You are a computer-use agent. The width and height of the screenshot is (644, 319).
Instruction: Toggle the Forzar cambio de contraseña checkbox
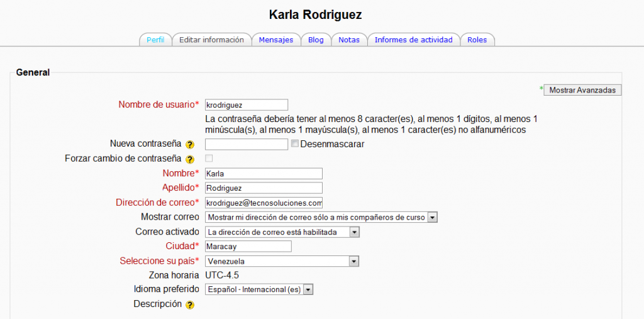click(x=209, y=159)
